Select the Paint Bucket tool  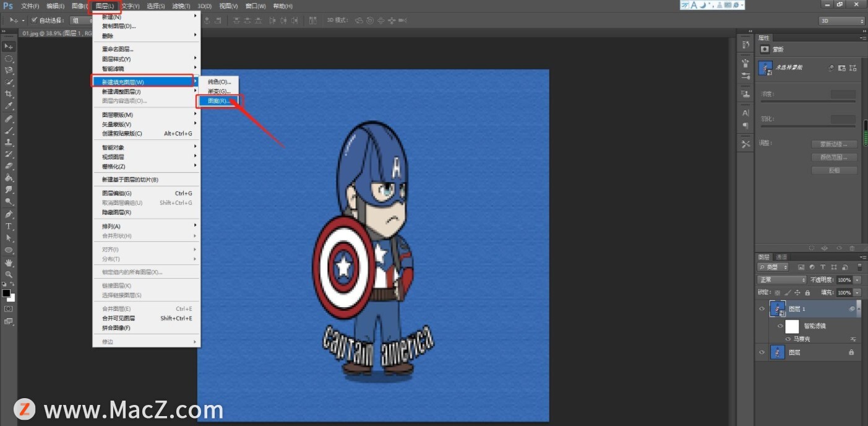9,178
